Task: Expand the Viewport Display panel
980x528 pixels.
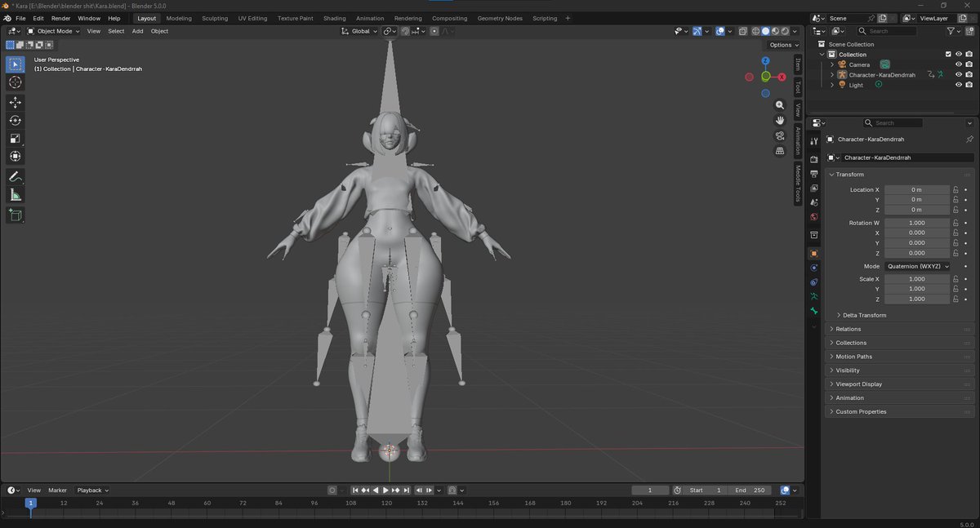Action: 858,384
